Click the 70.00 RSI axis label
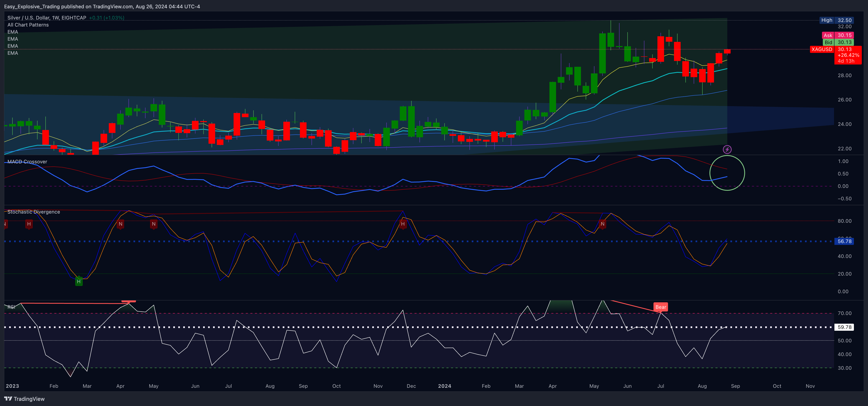 (844, 313)
